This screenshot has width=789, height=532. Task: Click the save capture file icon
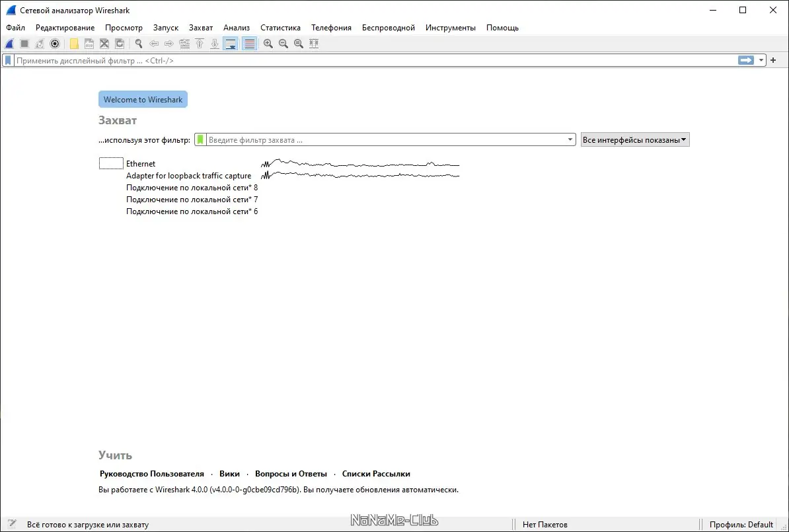coord(89,44)
